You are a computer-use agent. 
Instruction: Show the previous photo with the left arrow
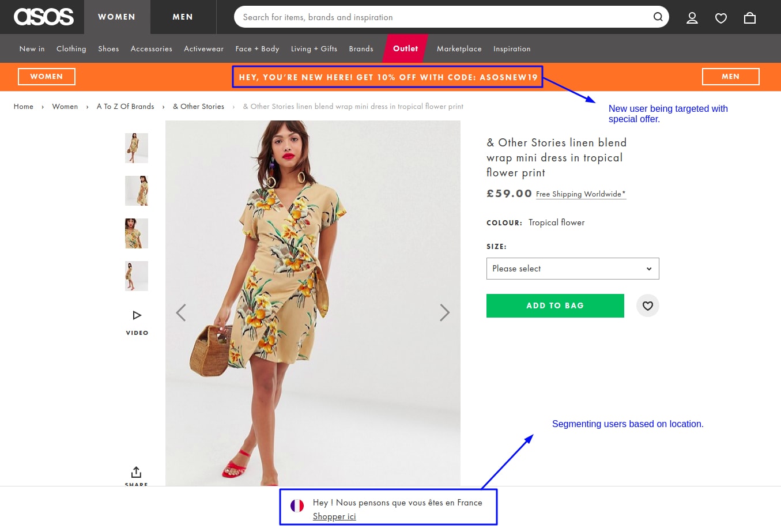pos(181,312)
